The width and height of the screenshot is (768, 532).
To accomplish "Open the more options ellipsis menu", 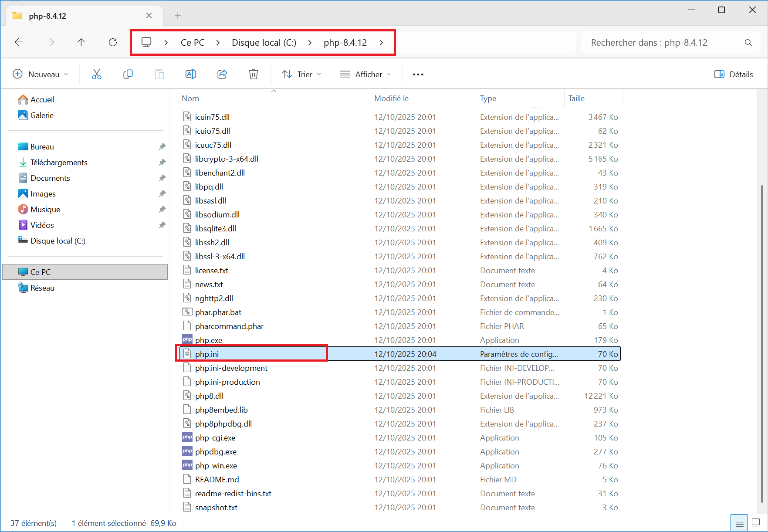I will pyautogui.click(x=418, y=75).
